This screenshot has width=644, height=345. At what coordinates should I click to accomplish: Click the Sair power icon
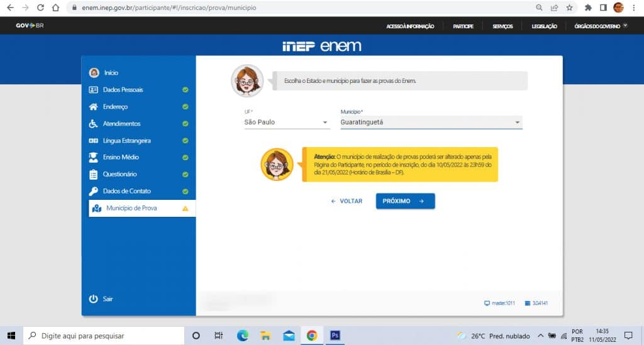[x=93, y=298]
